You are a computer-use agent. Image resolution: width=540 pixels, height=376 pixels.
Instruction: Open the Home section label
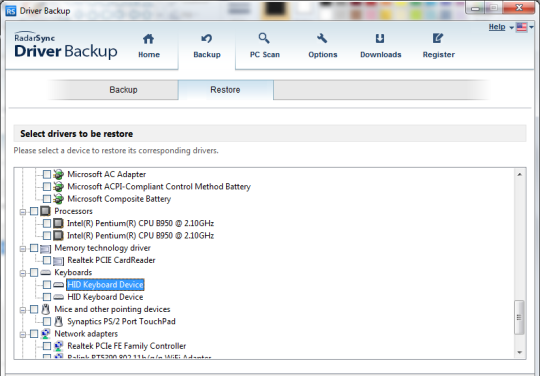click(149, 54)
